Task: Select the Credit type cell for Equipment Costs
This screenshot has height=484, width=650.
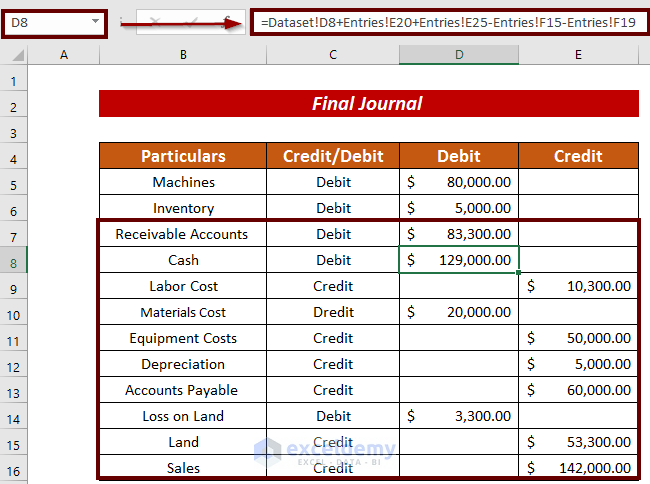Action: (333, 338)
